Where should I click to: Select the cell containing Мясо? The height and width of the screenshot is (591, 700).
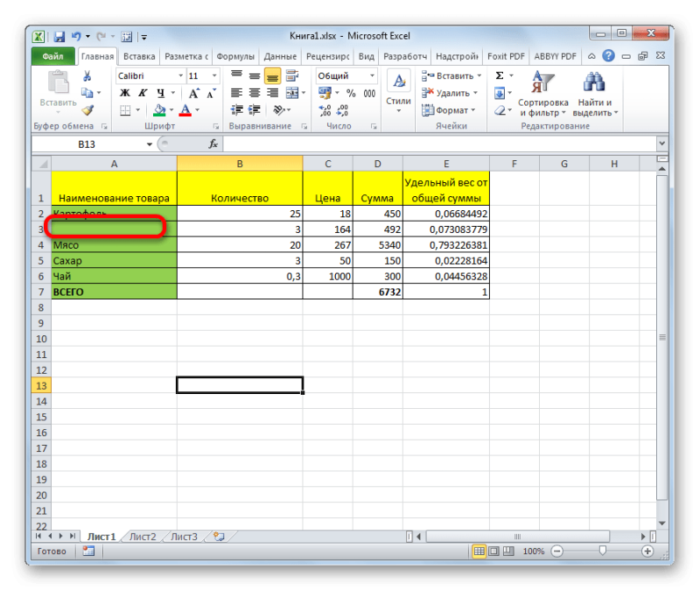click(115, 245)
